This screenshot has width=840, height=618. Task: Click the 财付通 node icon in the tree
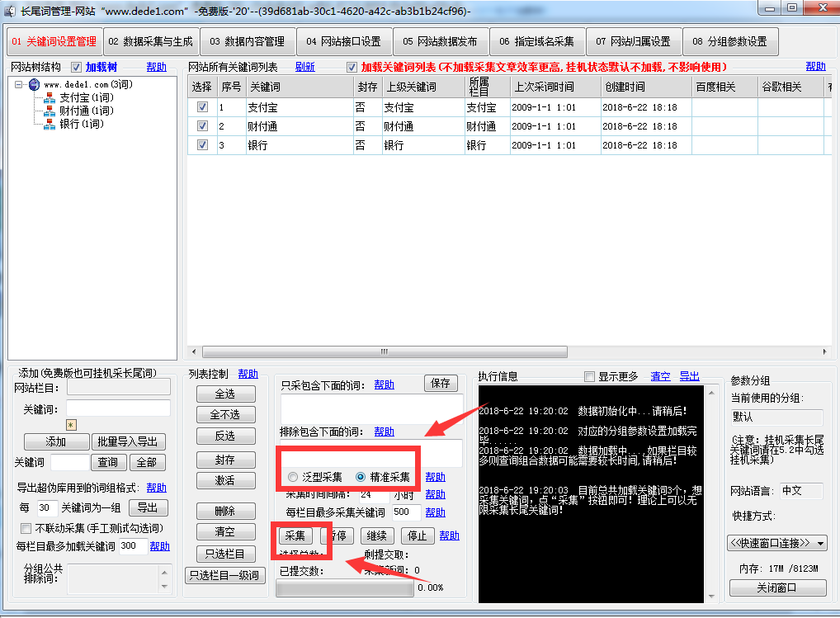pyautogui.click(x=50, y=111)
